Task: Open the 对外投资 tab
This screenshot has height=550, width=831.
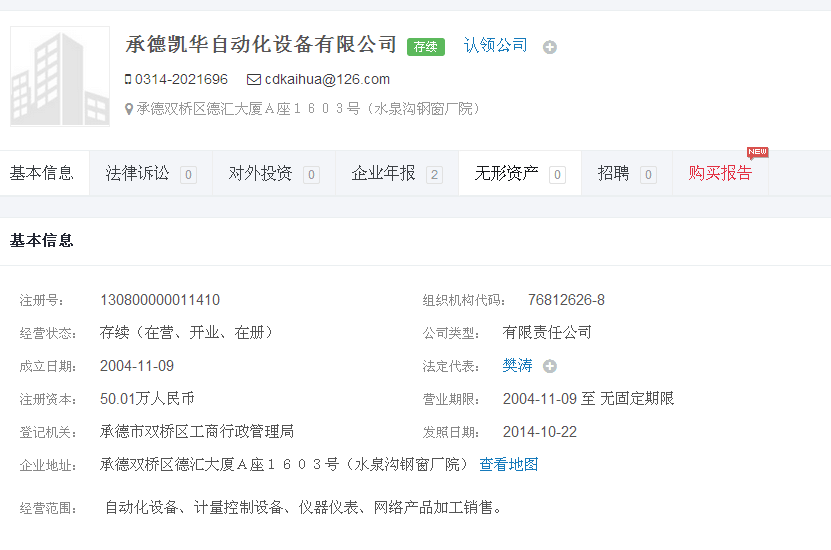Action: point(260,173)
